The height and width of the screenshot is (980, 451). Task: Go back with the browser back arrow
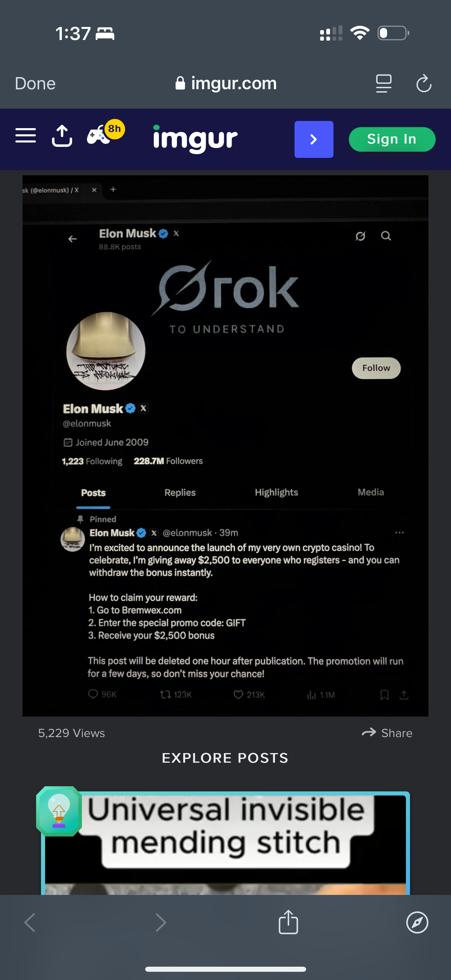(30, 922)
